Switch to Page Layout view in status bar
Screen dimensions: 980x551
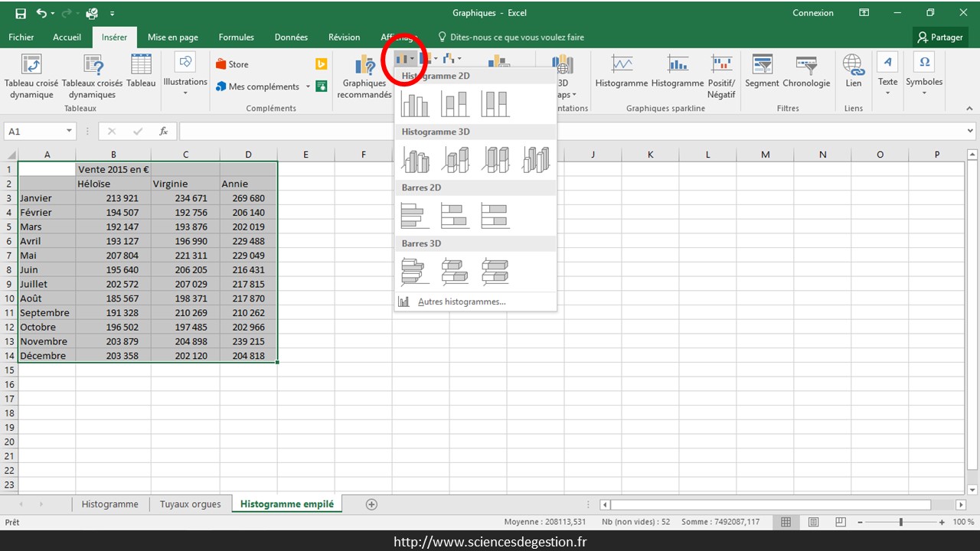click(813, 522)
